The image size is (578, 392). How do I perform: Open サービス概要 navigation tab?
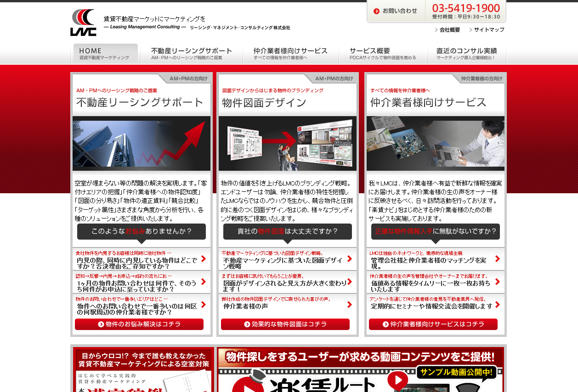point(383,54)
